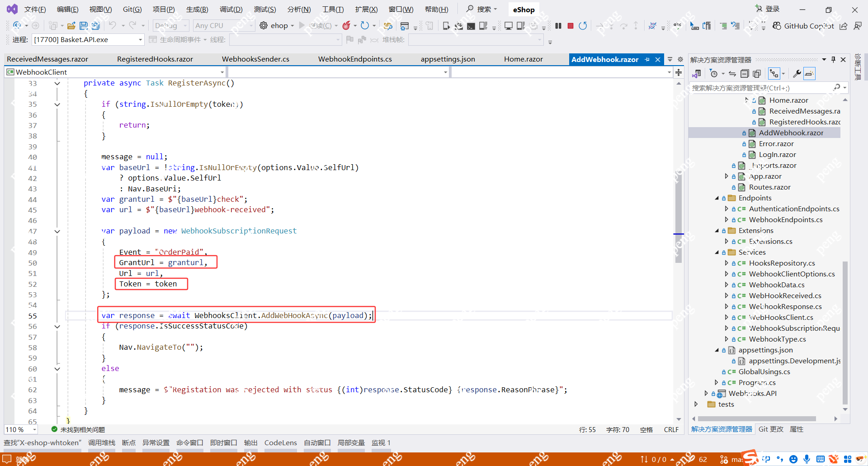Toggle pin on the AddWebhook.razor tab
This screenshot has height=466, width=868.
pyautogui.click(x=647, y=59)
